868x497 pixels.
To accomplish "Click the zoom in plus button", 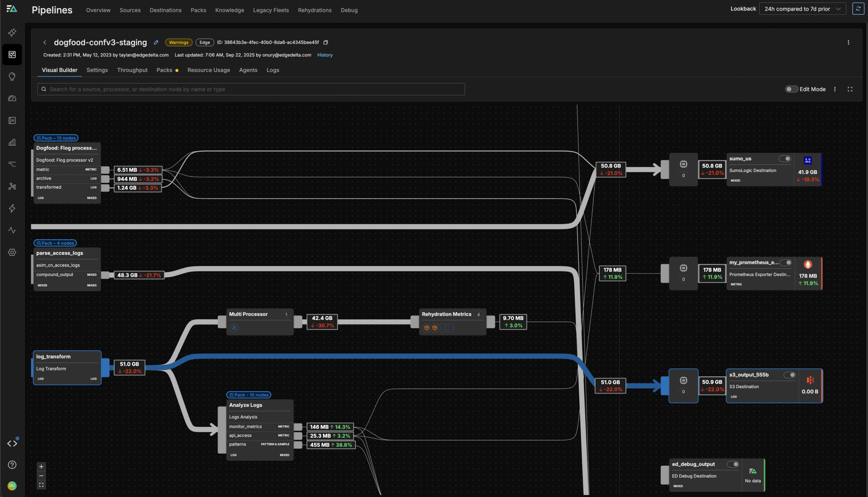I will pyautogui.click(x=41, y=466).
